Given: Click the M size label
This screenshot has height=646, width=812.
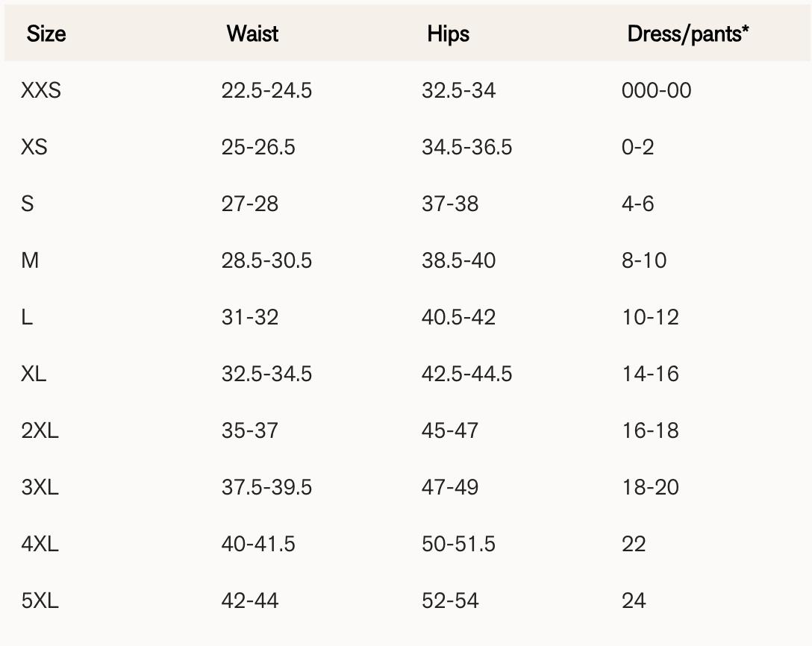Looking at the screenshot, I should [30, 260].
